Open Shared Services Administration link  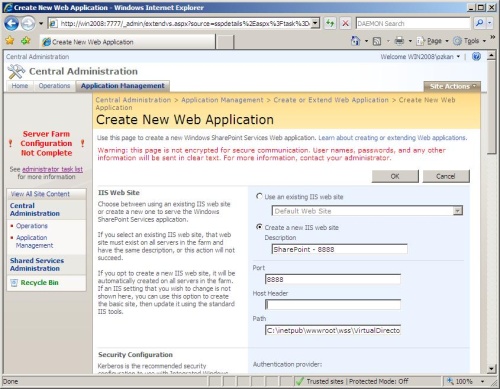[x=37, y=264]
